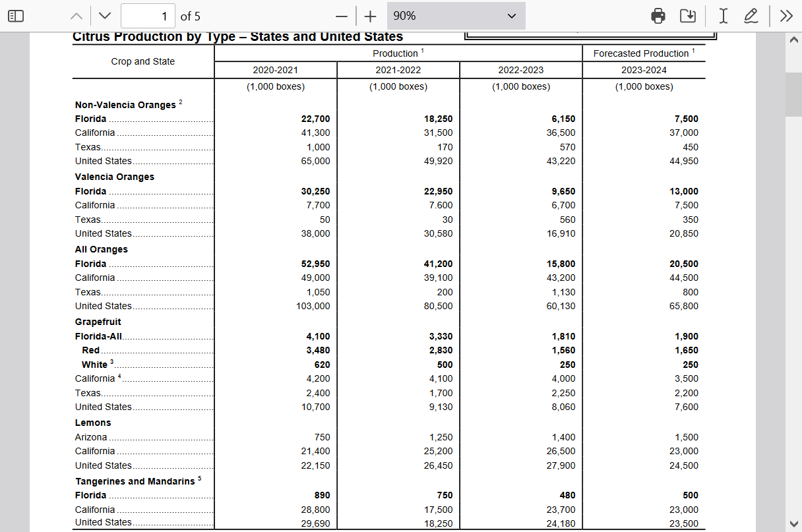The image size is (802, 532).
Task: Click value 28,800 Tangerines California
Action: [x=316, y=510]
